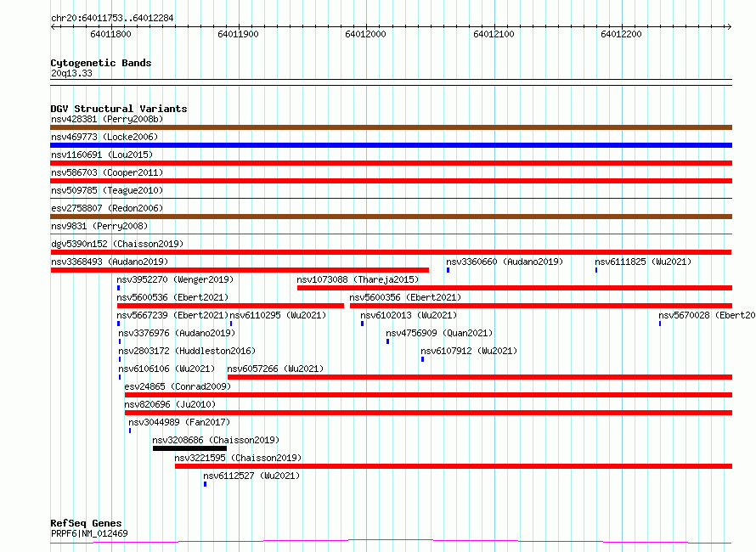The height and width of the screenshot is (552, 756).
Task: Click the nsv5670028 variant label
Action: point(707,315)
